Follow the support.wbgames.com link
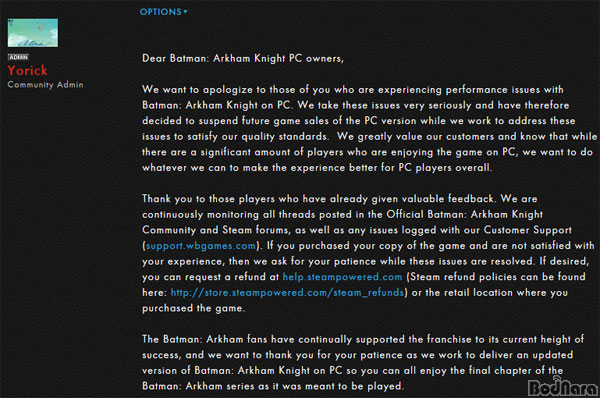 201,246
